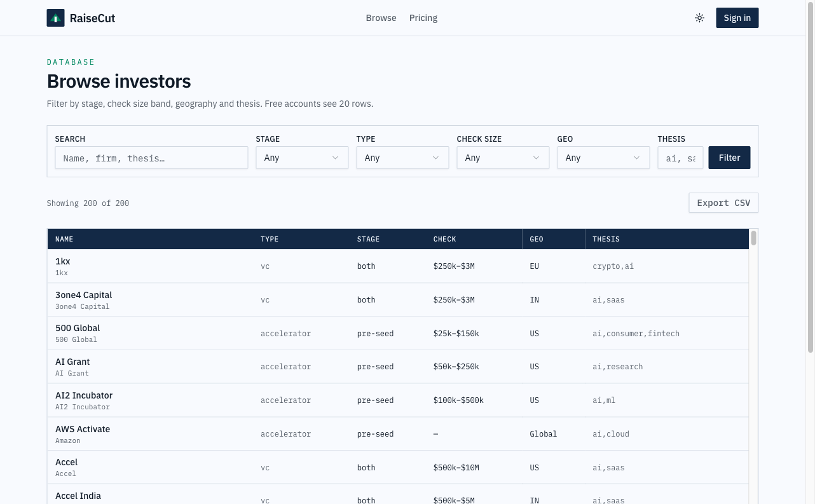The height and width of the screenshot is (504, 815).
Task: Go to the Browse nav item
Action: (x=381, y=18)
